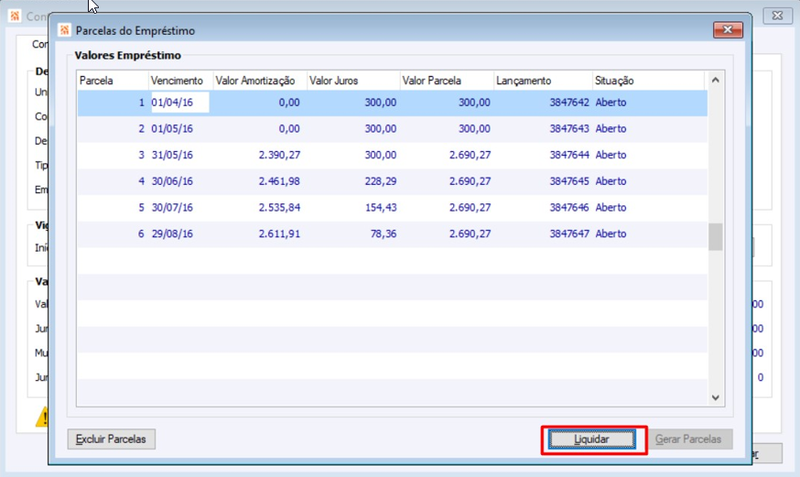Select the row with lançamento 3847647
The width and height of the screenshot is (800, 477).
click(x=392, y=234)
